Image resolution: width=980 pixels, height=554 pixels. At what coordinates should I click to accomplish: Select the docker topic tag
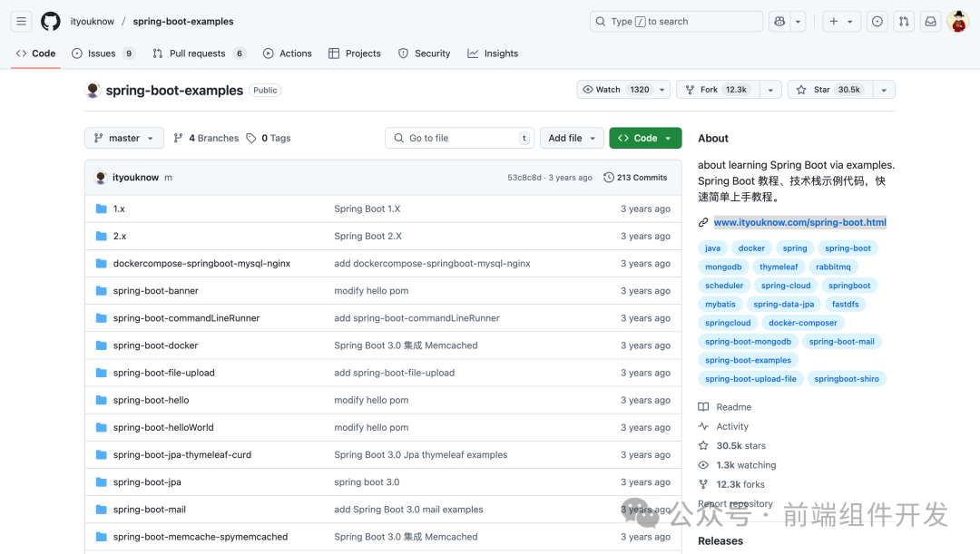(751, 248)
